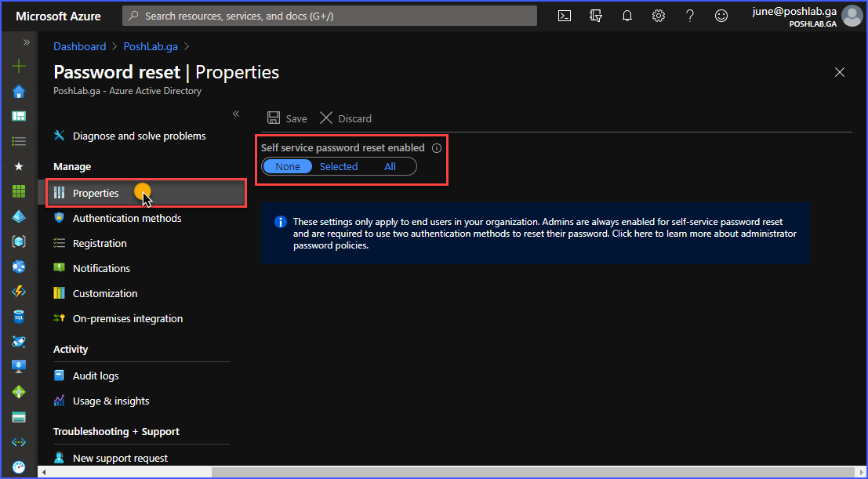Viewport: 868px width, 479px height.
Task: Open SQL databases icon in left rail
Action: pos(19,317)
